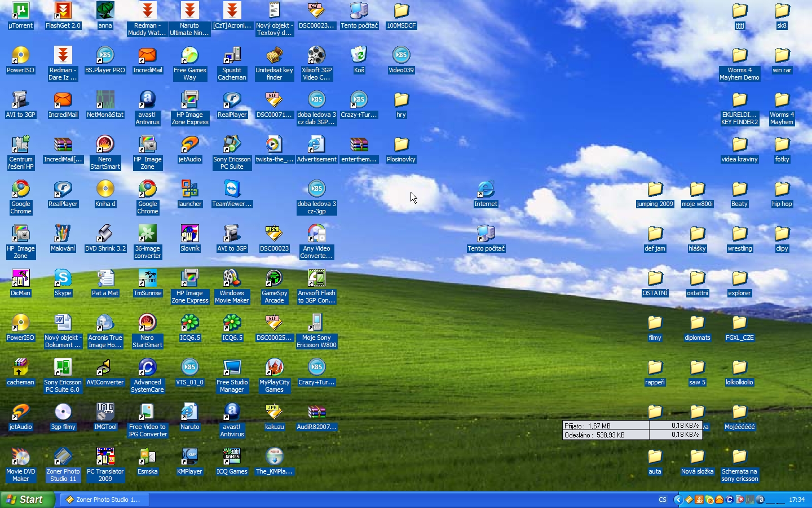Select Acronis True Image Home shortcut
812x508 pixels.
(105, 331)
